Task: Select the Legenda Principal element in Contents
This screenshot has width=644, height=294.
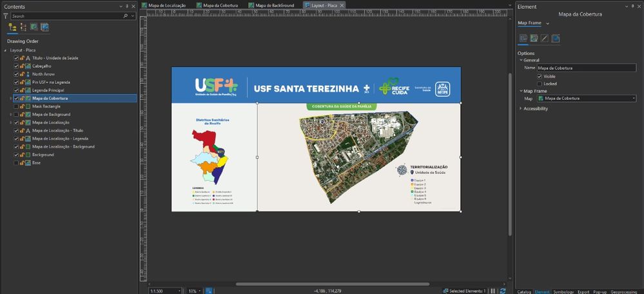Action: coord(50,90)
